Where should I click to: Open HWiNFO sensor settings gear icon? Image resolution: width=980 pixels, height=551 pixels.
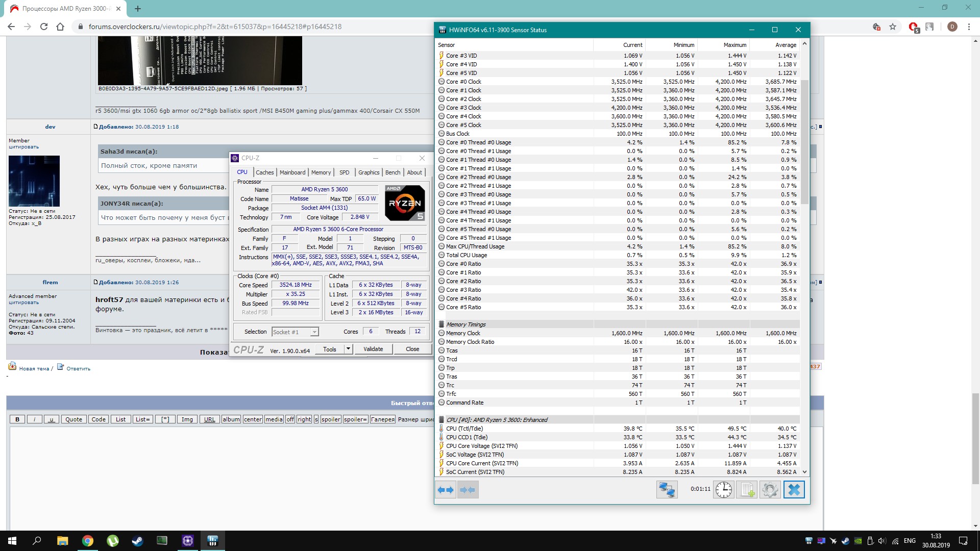[x=770, y=490]
